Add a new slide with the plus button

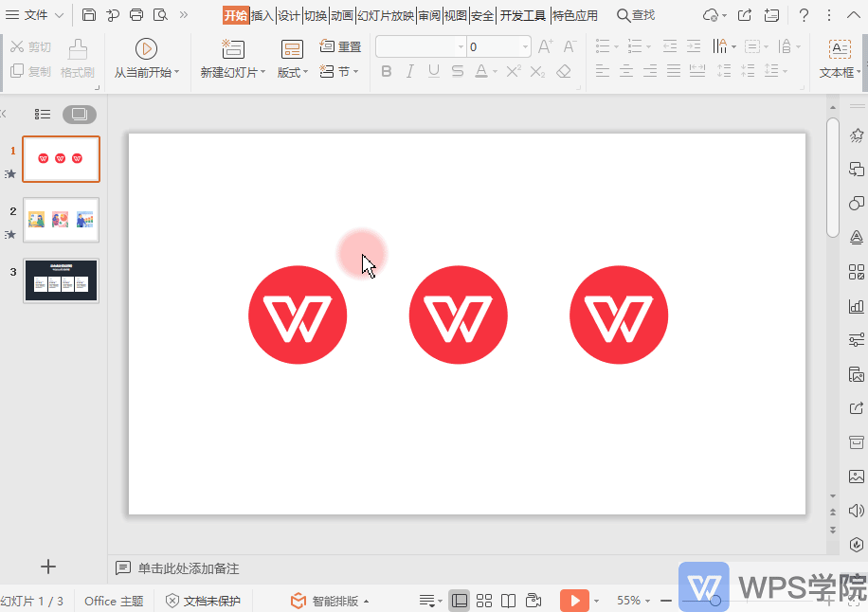[x=48, y=567]
